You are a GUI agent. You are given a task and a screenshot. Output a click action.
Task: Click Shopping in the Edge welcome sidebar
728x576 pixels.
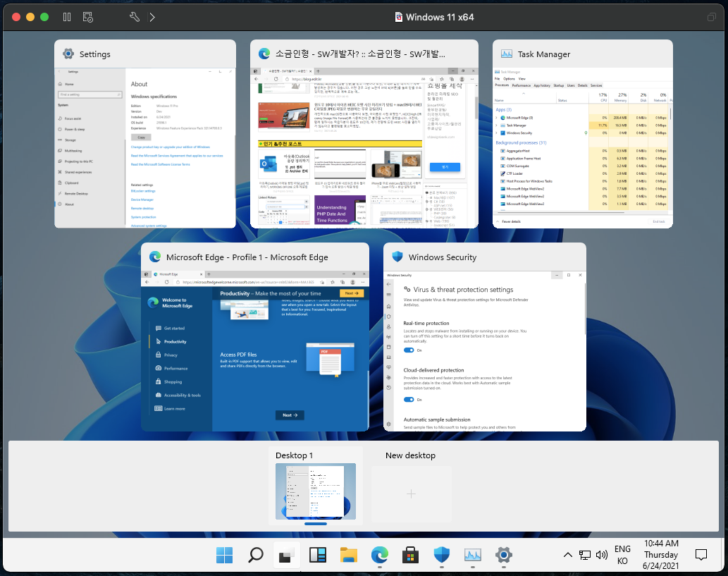(x=173, y=382)
